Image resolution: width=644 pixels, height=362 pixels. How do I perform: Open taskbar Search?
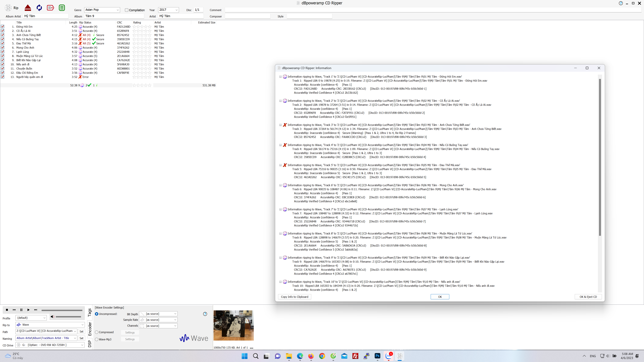tap(255, 356)
